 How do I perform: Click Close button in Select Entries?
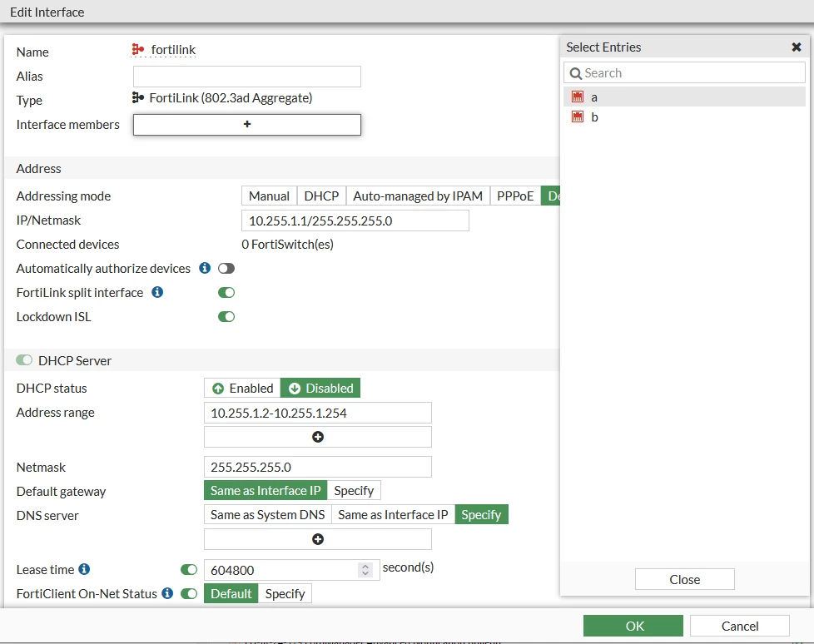[685, 579]
